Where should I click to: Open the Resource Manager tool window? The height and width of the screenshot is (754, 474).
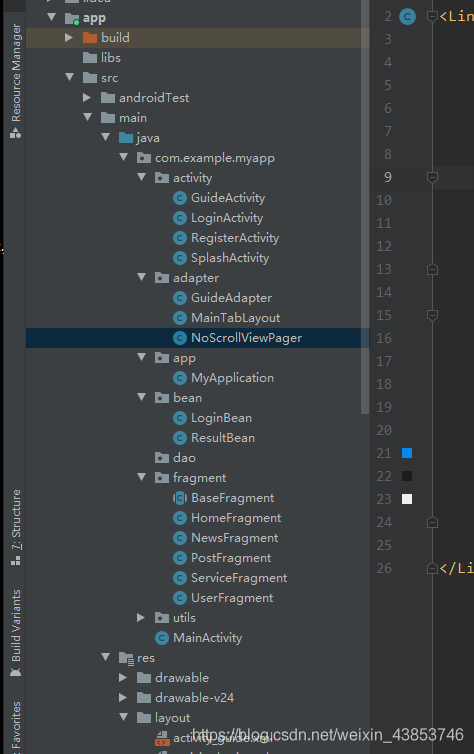point(16,81)
